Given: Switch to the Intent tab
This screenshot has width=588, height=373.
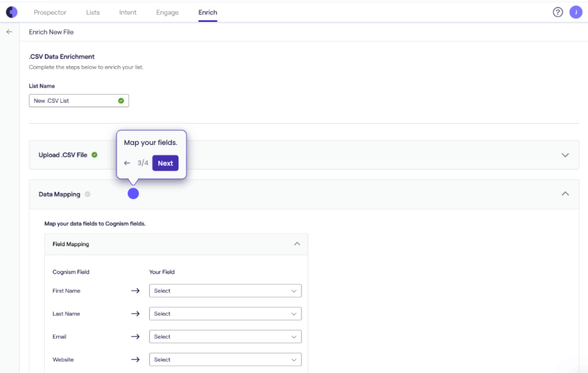Looking at the screenshot, I should coord(127,12).
